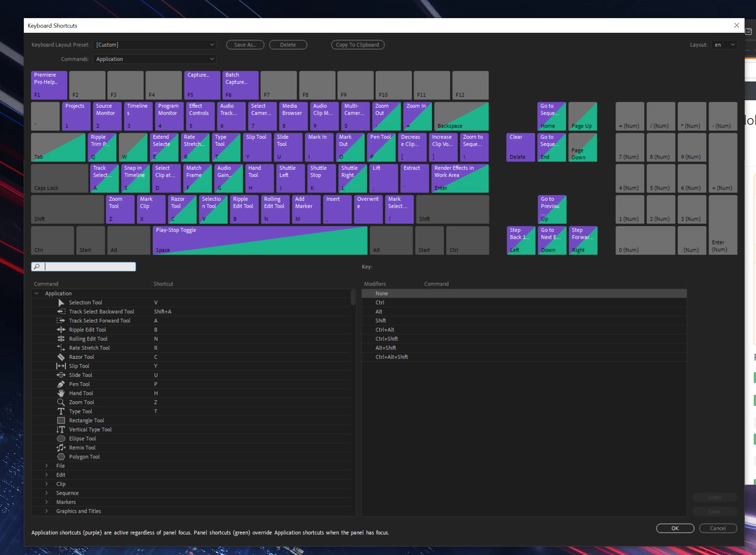Click the Pen Tool icon in list

click(x=61, y=384)
